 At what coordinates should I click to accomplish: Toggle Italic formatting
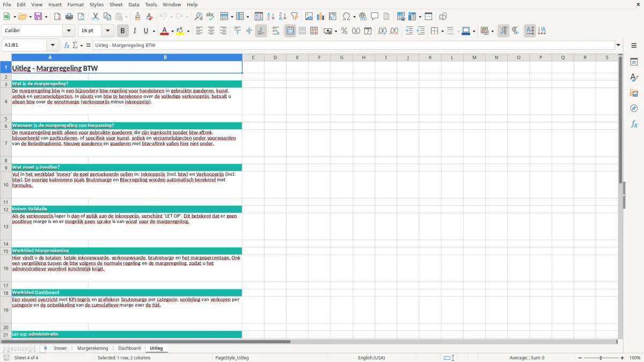(134, 31)
